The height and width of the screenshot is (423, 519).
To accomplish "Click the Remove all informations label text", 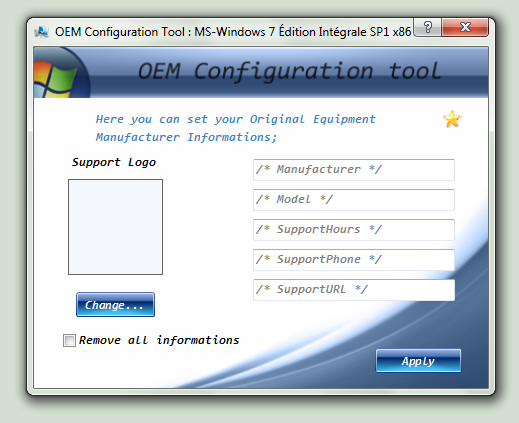I will click(159, 340).
